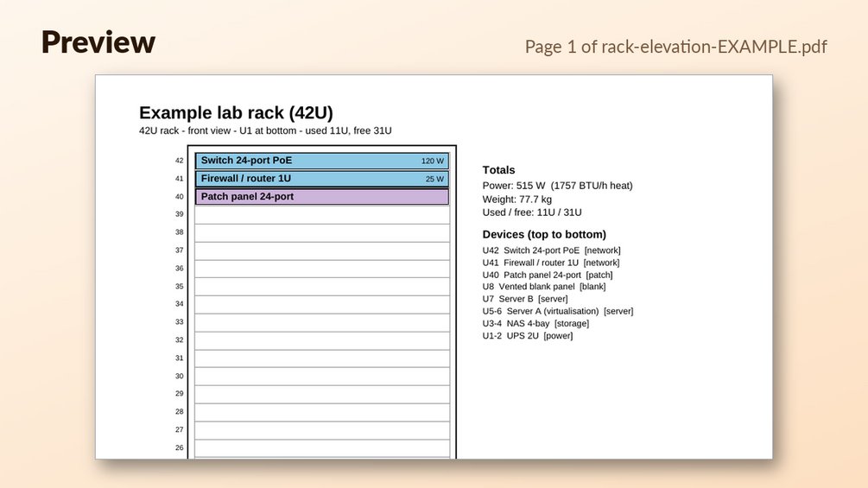Click rack unit number 27

[180, 429]
